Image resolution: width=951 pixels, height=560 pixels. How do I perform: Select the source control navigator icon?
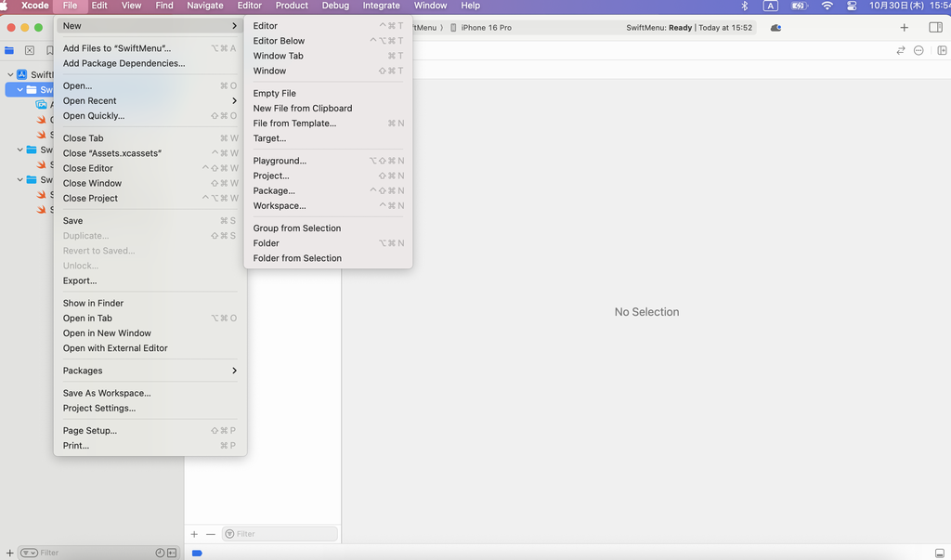[x=30, y=50]
